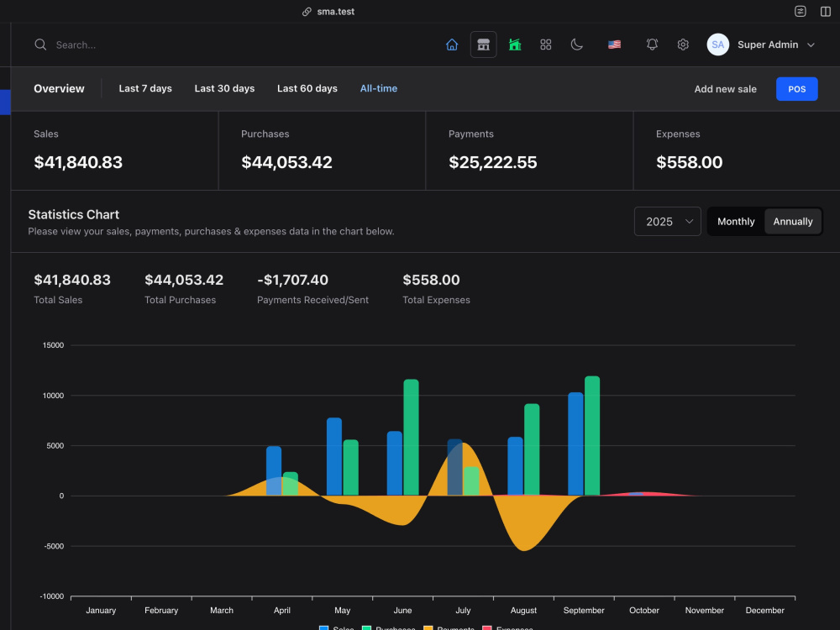Change language via US flag icon
This screenshot has width=840, height=630.
tap(615, 45)
